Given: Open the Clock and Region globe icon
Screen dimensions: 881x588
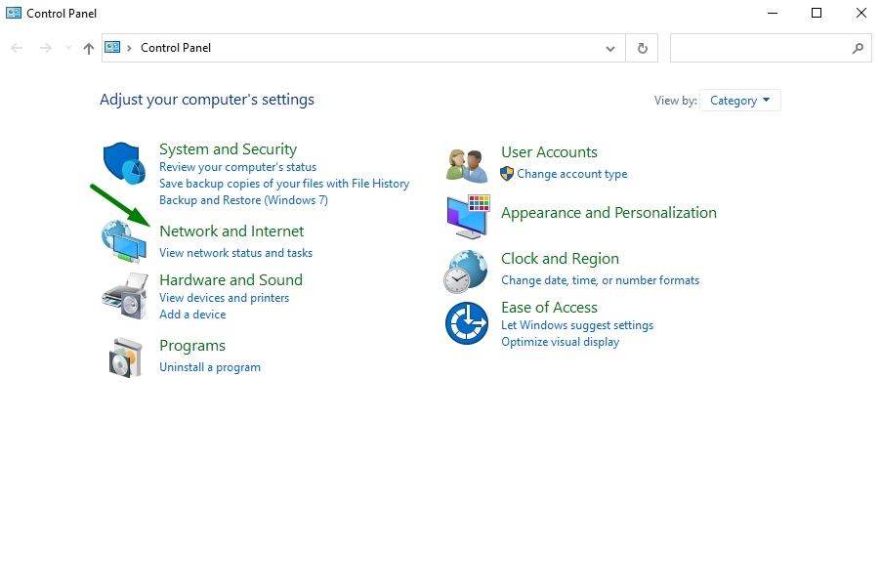Looking at the screenshot, I should (x=466, y=272).
